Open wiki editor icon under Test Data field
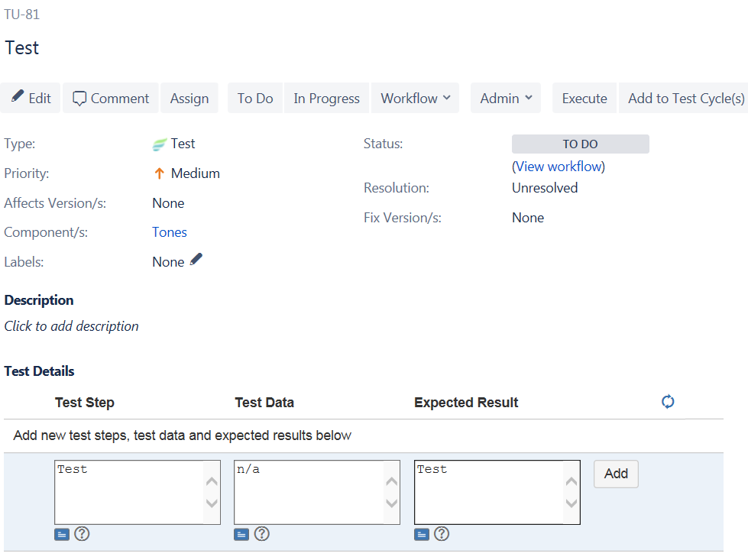The image size is (748, 560). 241,534
